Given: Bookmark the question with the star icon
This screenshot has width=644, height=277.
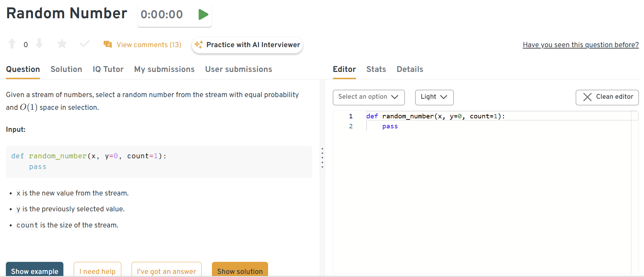Looking at the screenshot, I should point(62,44).
